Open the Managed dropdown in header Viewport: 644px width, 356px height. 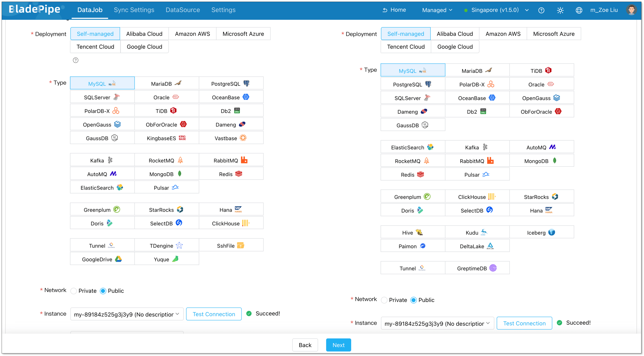coord(437,10)
